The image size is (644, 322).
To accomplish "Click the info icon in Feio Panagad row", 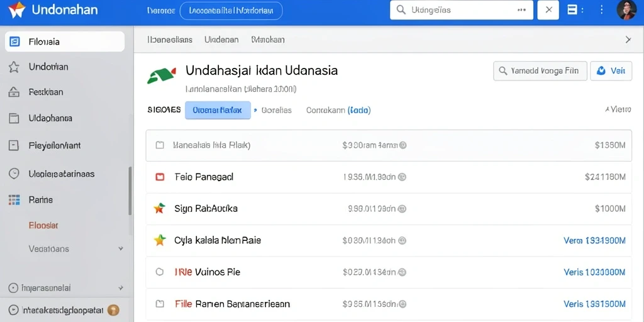I will [402, 177].
